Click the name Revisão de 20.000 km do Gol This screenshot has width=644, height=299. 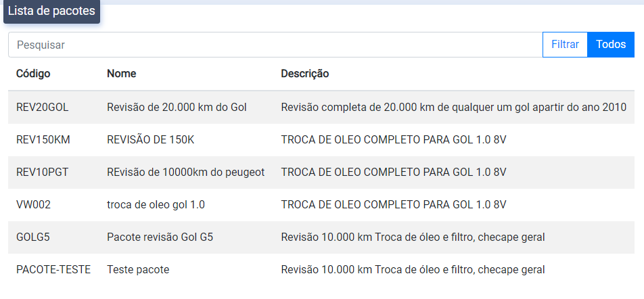(177, 107)
